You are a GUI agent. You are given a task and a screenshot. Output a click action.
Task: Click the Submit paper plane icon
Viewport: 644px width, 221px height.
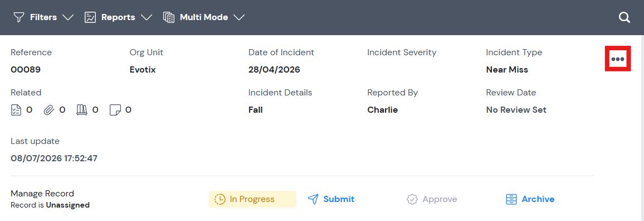313,199
